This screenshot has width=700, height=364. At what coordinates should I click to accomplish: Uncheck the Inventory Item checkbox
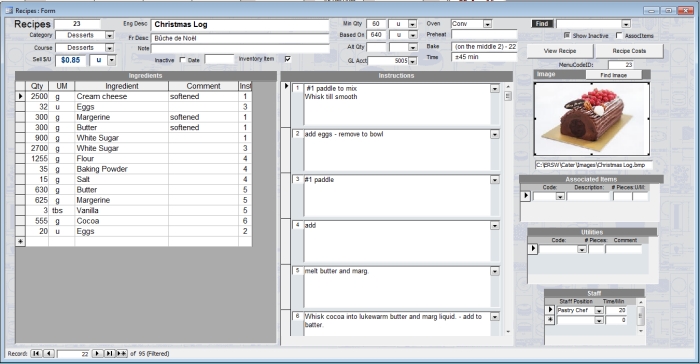(288, 59)
